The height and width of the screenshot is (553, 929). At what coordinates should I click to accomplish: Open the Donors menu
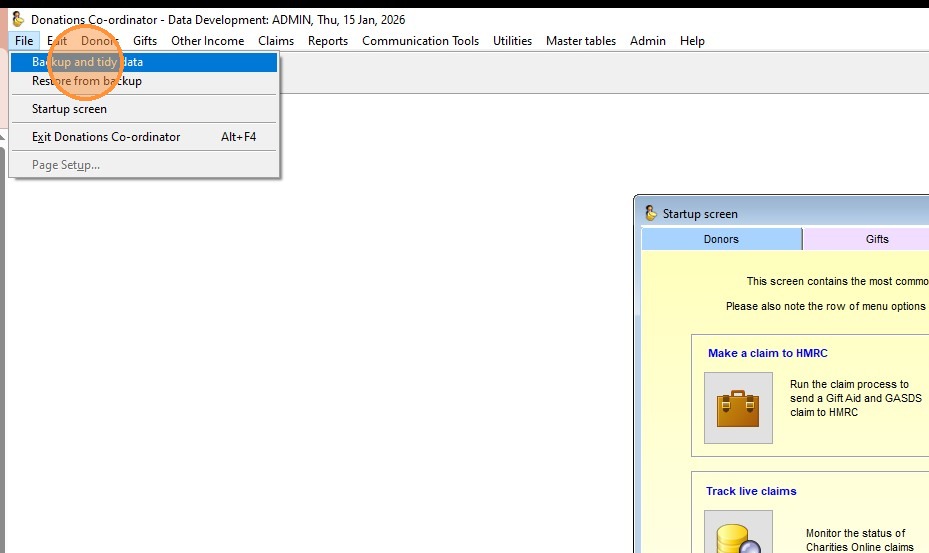click(100, 41)
